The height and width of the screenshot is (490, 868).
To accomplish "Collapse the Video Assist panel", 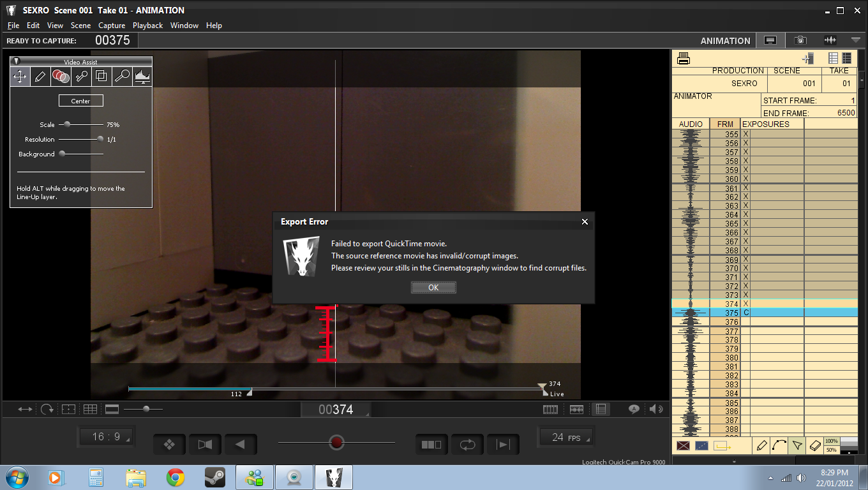I will point(17,61).
